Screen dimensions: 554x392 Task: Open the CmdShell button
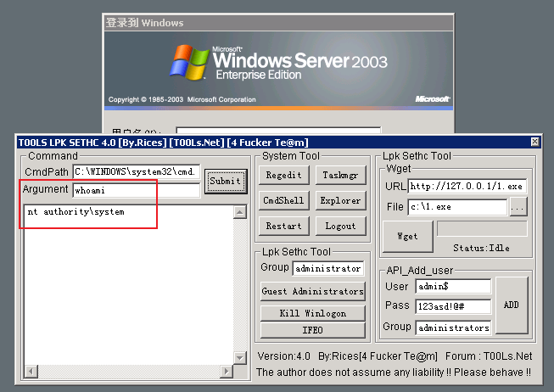[283, 200]
